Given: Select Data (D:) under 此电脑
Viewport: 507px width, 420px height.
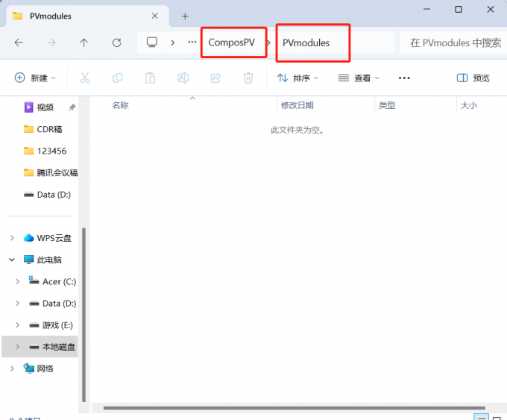Looking at the screenshot, I should (52, 303).
